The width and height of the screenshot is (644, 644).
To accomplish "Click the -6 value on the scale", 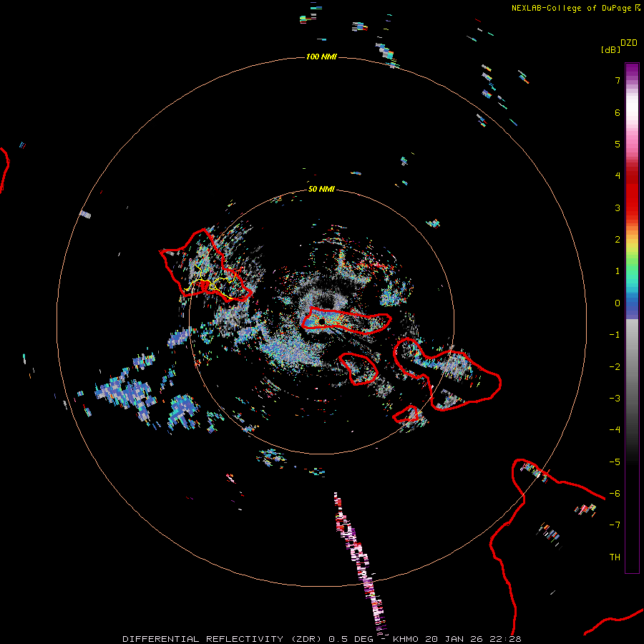I will coord(615,494).
